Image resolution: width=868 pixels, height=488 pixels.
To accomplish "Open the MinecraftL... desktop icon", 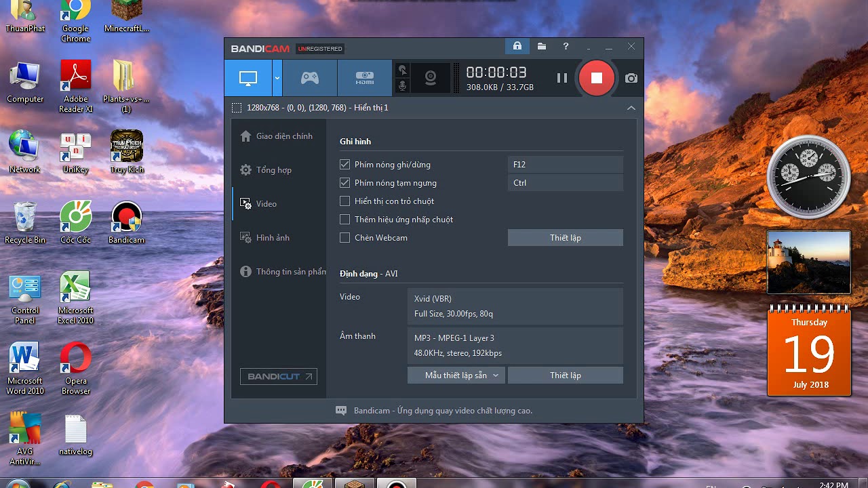I will (126, 17).
